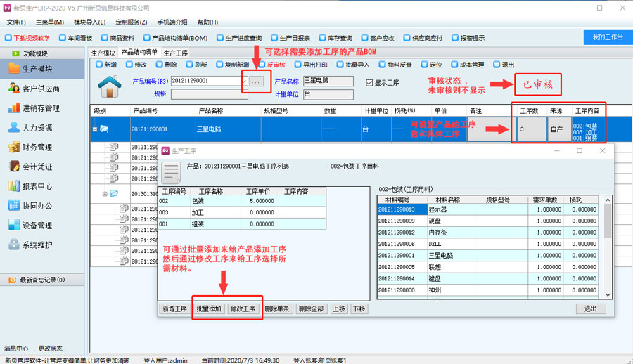Click 导出打印 toolbar item
The width and height of the screenshot is (633, 364).
tap(312, 65)
